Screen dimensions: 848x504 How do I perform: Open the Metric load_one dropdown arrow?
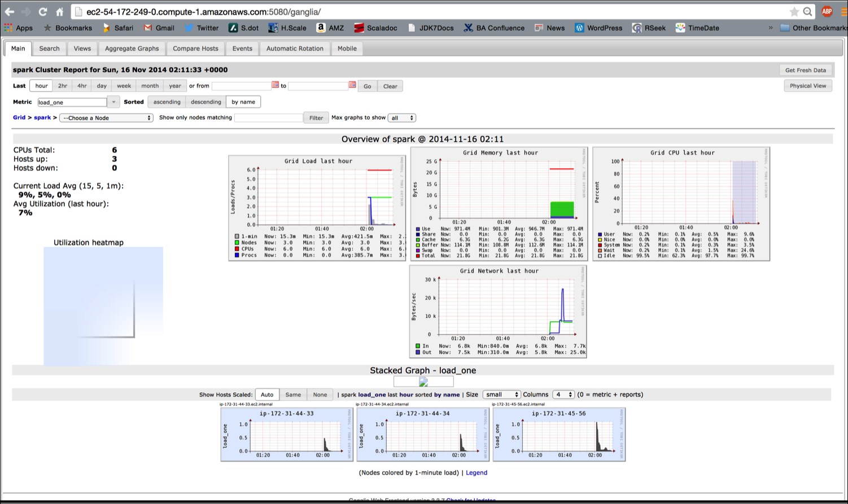[113, 102]
